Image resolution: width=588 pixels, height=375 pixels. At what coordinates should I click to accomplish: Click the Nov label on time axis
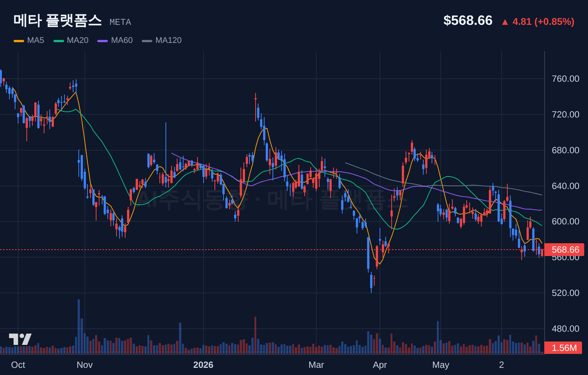pos(84,365)
